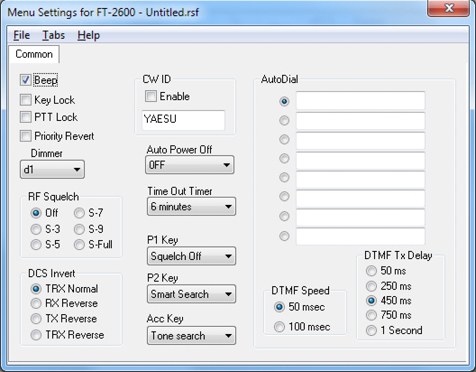This screenshot has width=476, height=372.
Task: Set DTMF Speed to 50 msec
Action: coord(279,307)
